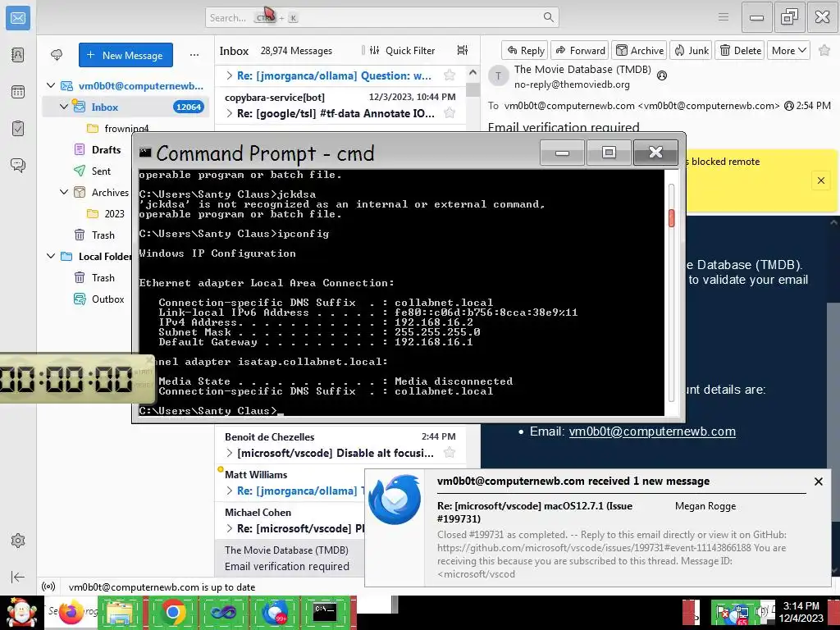Open vm0b0t@computernewb.com link in email body

(652, 431)
